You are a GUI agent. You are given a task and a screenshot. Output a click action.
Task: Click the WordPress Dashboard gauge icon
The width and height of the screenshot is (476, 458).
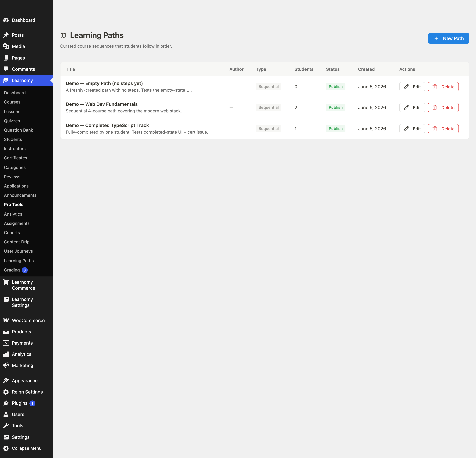(6, 20)
